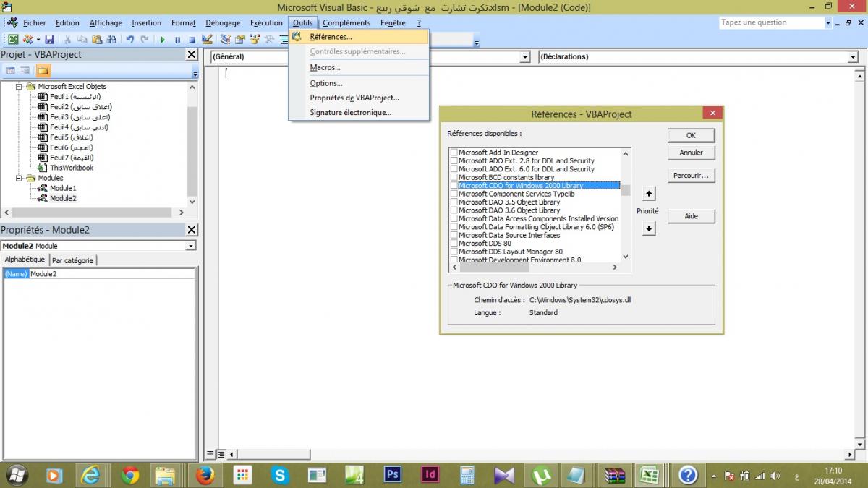Open Skype from the taskbar
This screenshot has width=868, height=488.
pyautogui.click(x=280, y=474)
